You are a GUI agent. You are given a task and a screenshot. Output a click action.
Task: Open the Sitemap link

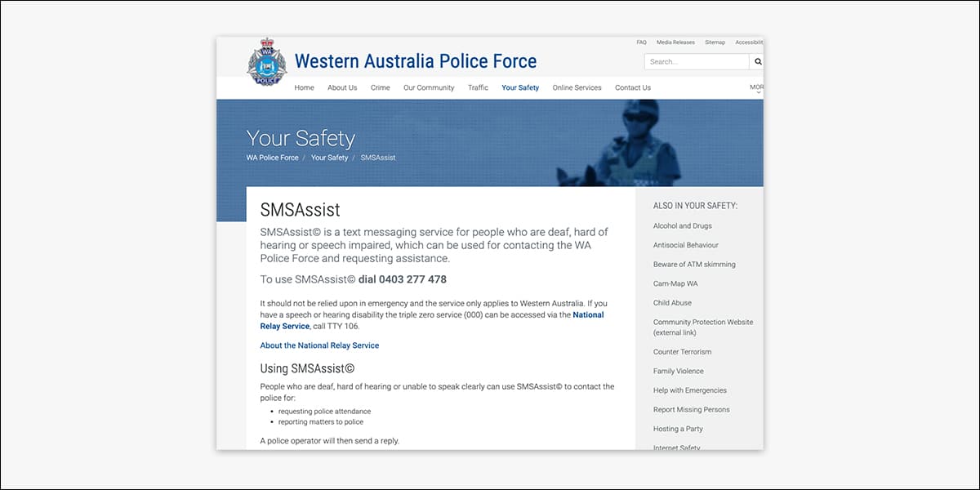point(715,42)
